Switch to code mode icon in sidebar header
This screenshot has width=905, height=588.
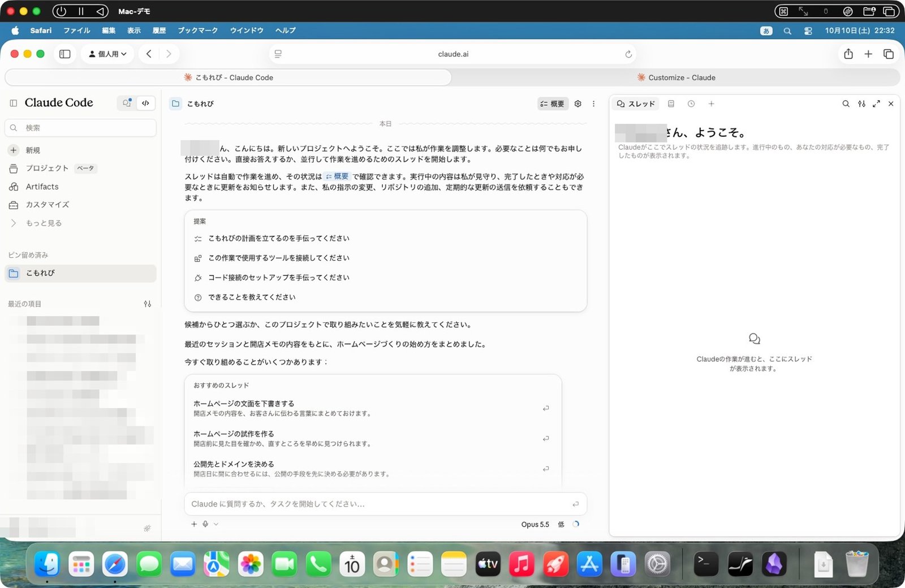tap(145, 103)
